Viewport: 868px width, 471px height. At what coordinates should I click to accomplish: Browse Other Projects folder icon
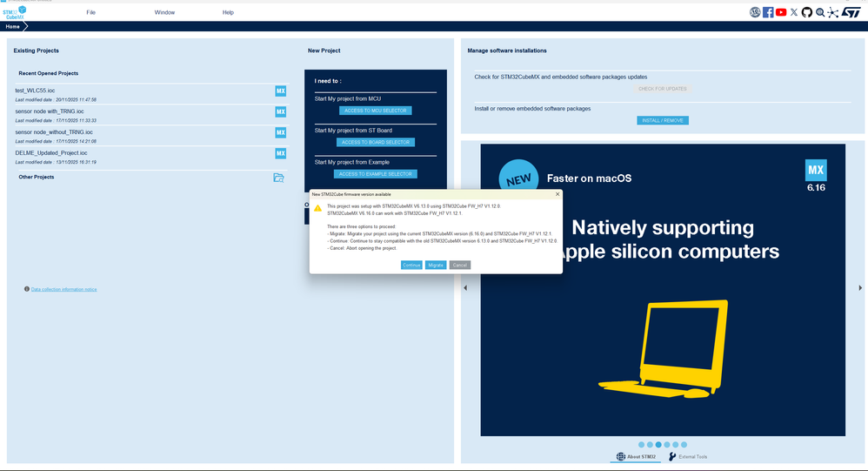[x=278, y=178]
